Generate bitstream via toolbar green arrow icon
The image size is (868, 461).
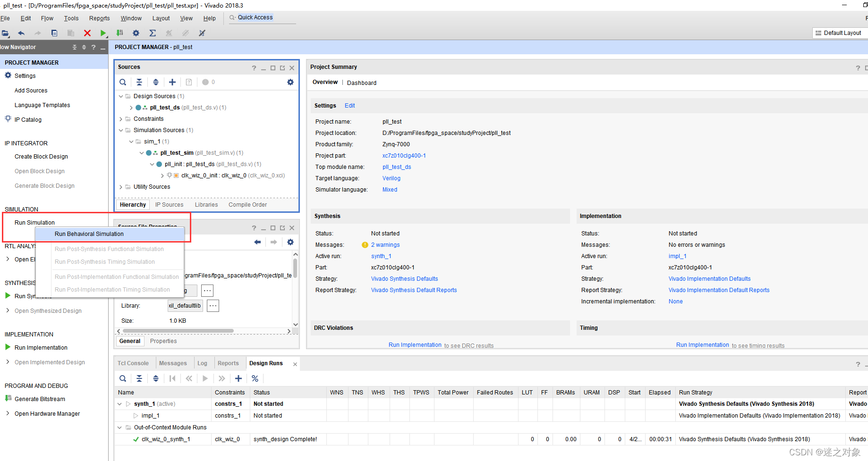[120, 33]
